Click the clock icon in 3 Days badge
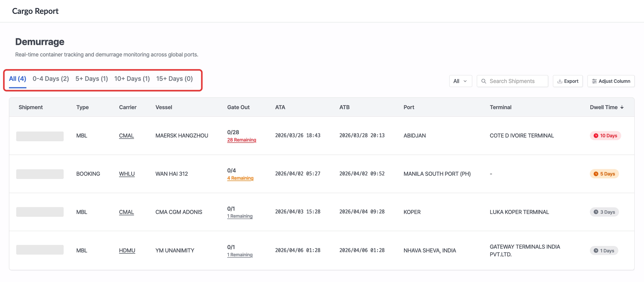 point(596,212)
